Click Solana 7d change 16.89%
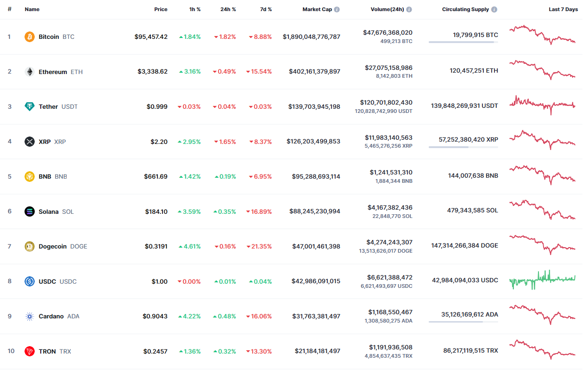 click(259, 211)
